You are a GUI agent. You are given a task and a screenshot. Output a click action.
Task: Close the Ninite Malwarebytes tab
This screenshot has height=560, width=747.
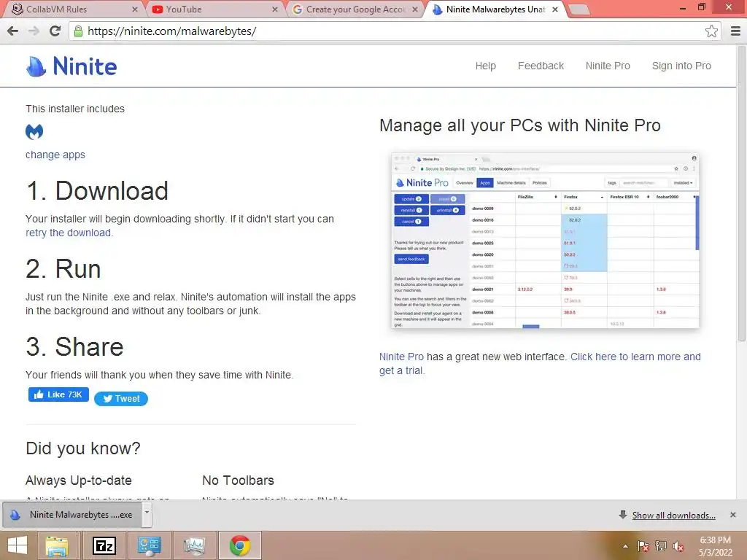[x=555, y=9]
